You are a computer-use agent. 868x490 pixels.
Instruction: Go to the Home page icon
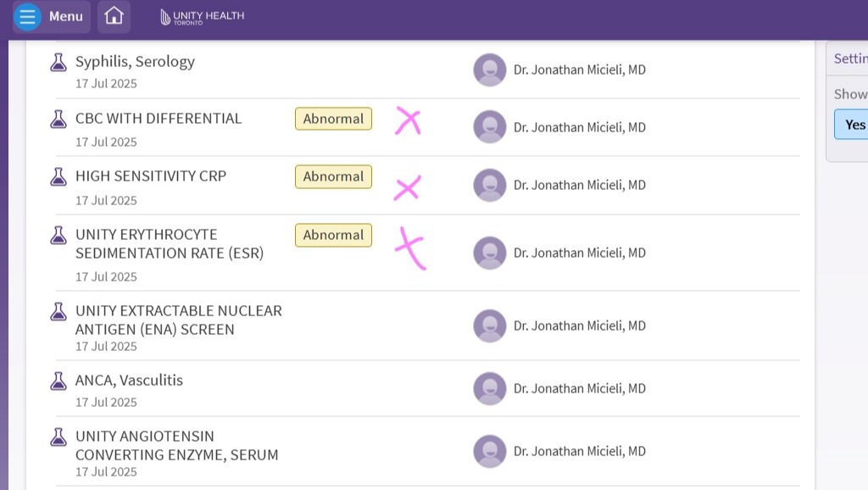point(114,17)
